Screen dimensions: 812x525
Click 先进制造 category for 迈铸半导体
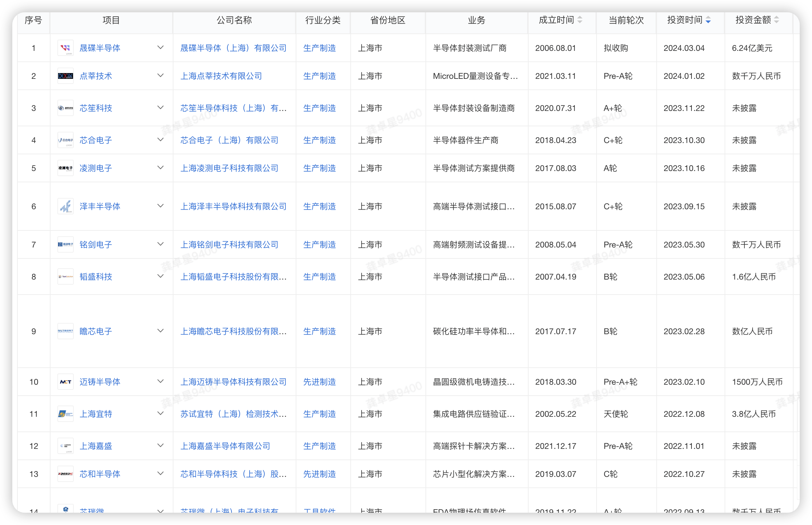(320, 382)
